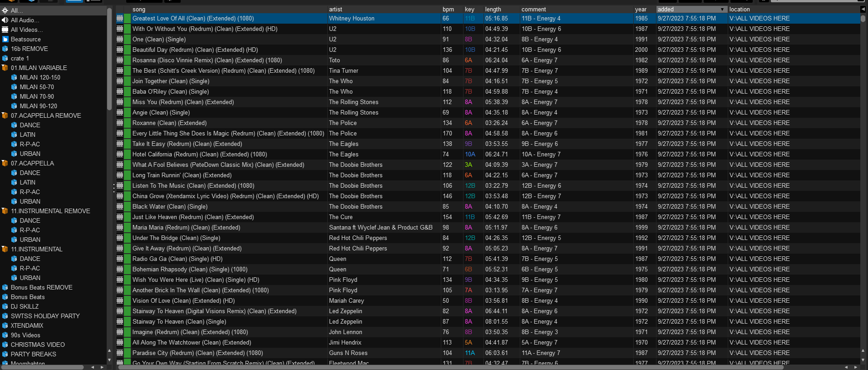Toggle sort arrow on added column
868x370 pixels.
(x=722, y=9)
